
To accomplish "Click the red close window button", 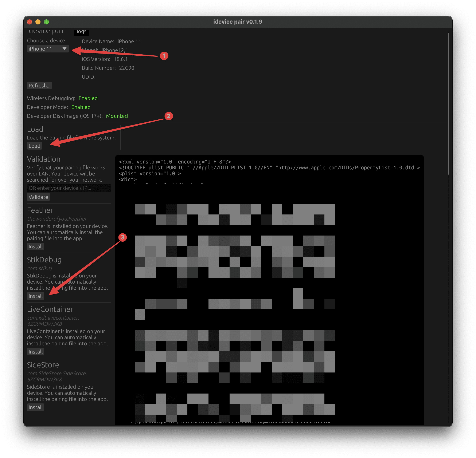I will point(30,22).
